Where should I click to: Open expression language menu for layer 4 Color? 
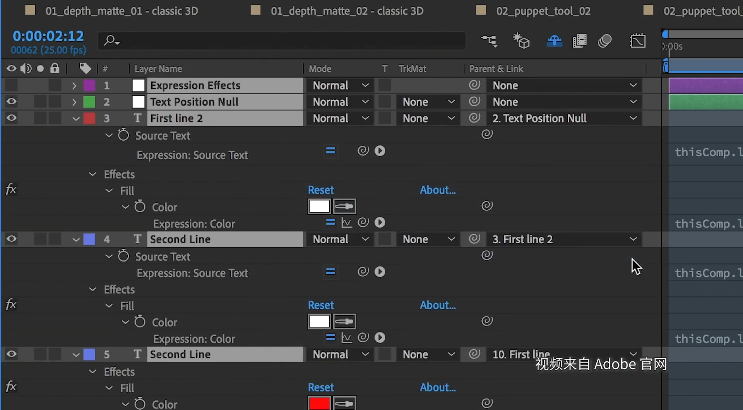[x=380, y=337]
